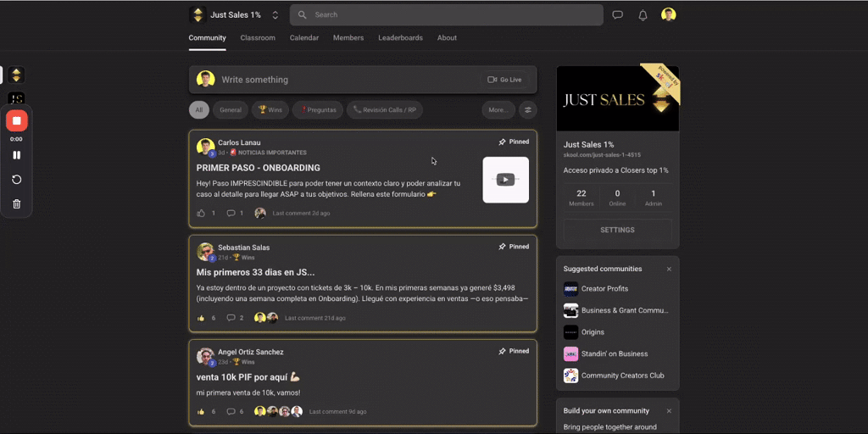This screenshot has height=434, width=868.
Task: Expand the More... categories dropdown
Action: (498, 109)
